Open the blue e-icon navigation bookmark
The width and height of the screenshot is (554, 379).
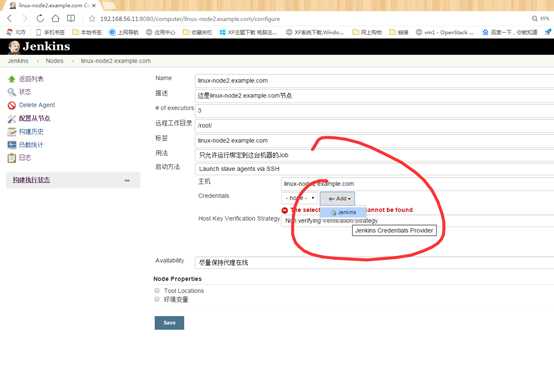coord(123,32)
